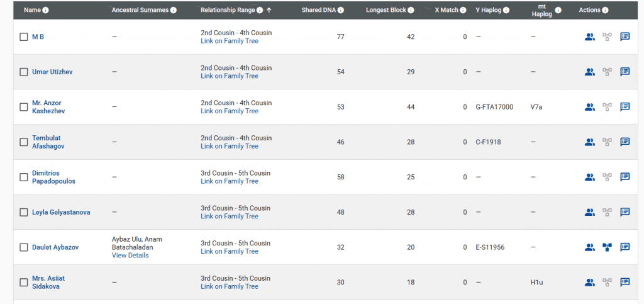Click info icon beside Y Haplog header
This screenshot has height=304, width=644.
(506, 11)
